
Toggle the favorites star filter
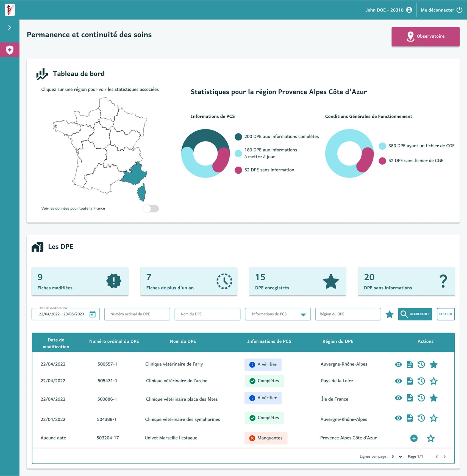tap(390, 314)
